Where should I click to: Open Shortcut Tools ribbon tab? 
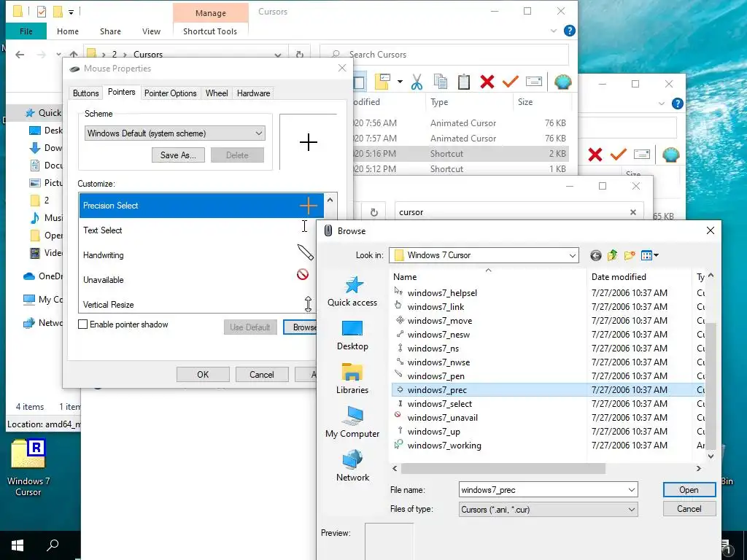(x=210, y=31)
